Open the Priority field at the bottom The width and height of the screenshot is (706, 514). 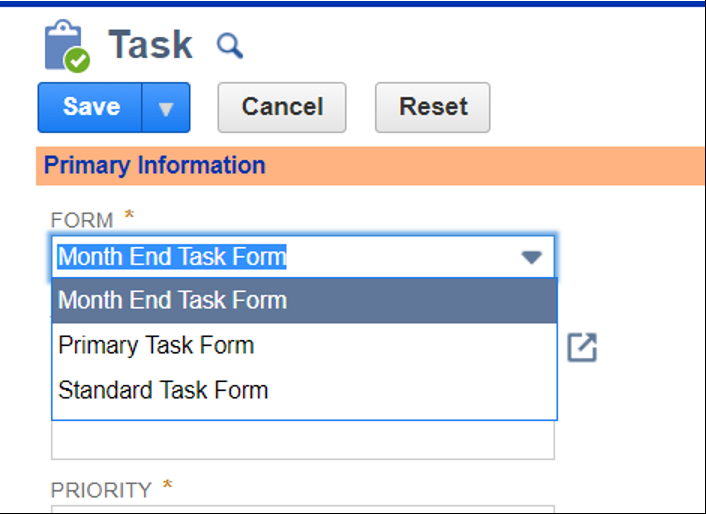coord(303,509)
